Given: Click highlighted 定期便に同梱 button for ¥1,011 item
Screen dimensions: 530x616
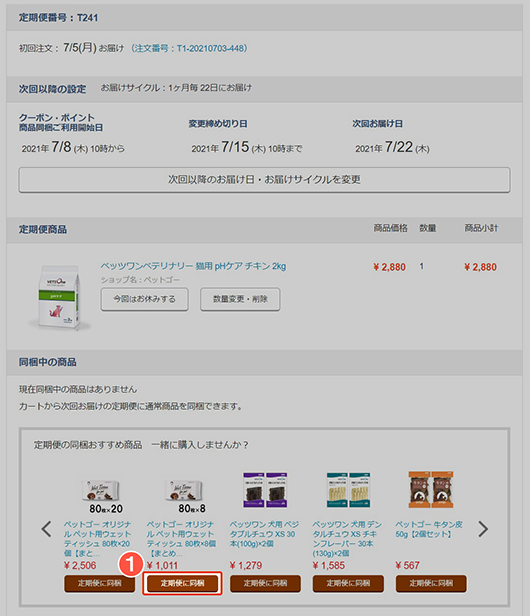Looking at the screenshot, I should 182,583.
